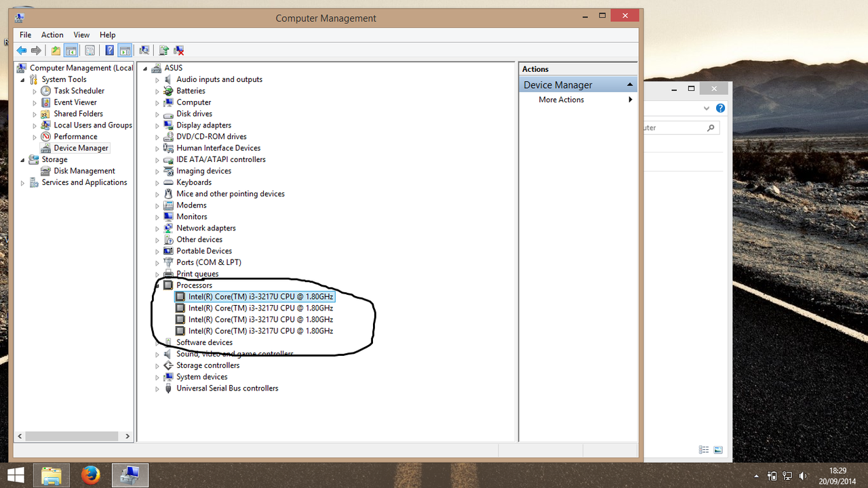
Task: Click Universal Serial Bus controllers icon
Action: point(168,388)
